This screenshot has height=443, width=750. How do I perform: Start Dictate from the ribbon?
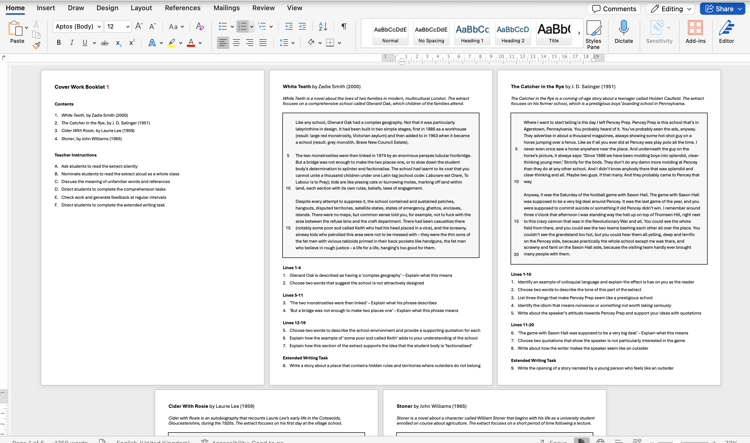pyautogui.click(x=624, y=33)
